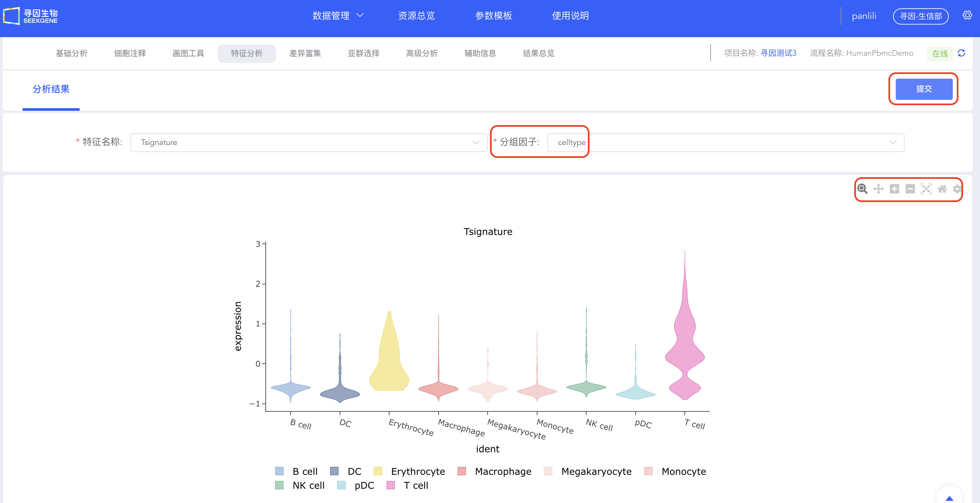Click the SeekGene logo
Viewport: 980px width, 503px height.
(x=31, y=16)
